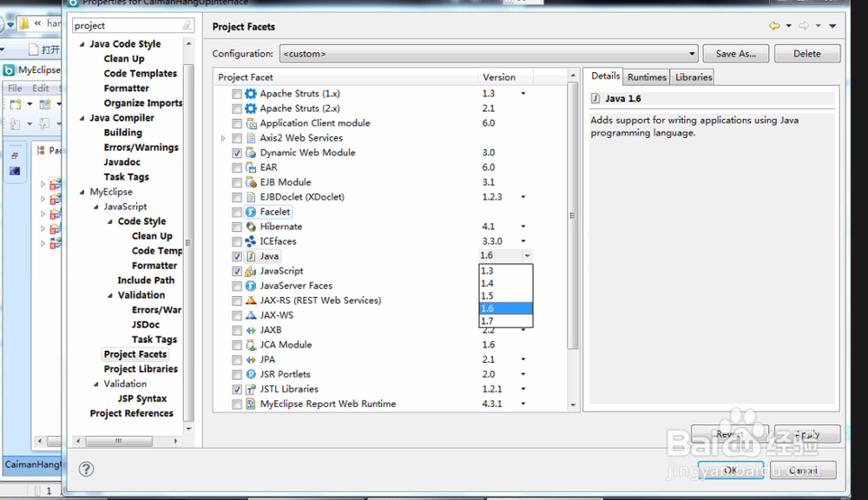Screen dimensions: 868x500
Task: Click the Apply button
Action: point(807,434)
